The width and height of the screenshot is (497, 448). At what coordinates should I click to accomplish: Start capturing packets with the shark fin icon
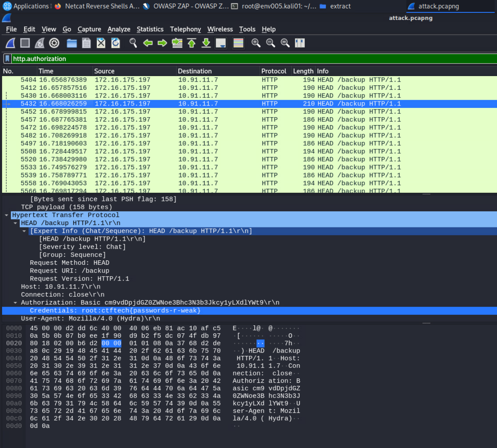click(10, 43)
